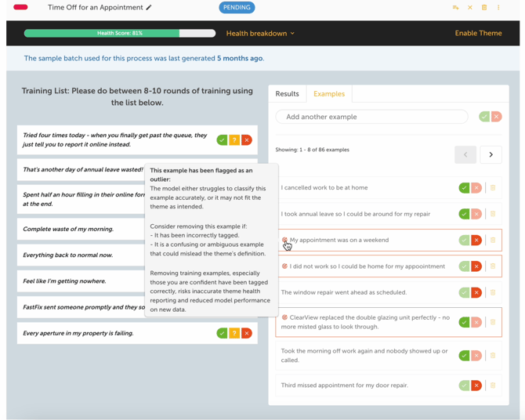Delete the 'Third missed appointment for my door repair' example

493,386
